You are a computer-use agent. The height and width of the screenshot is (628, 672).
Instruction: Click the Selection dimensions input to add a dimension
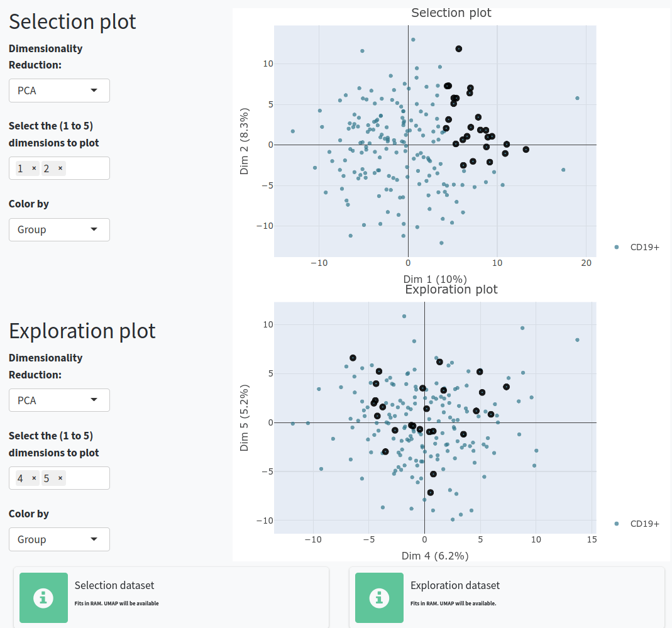pos(85,168)
